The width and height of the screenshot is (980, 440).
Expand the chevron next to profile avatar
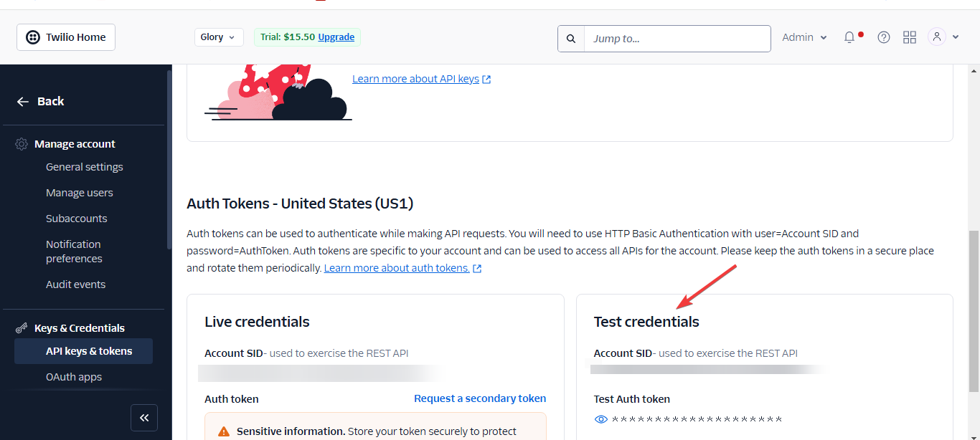[955, 37]
